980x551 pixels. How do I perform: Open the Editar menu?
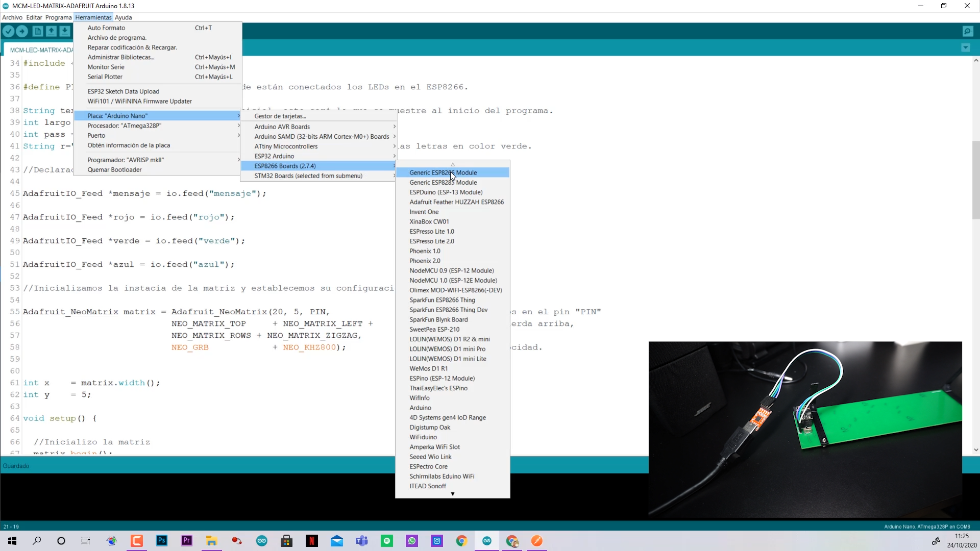point(34,17)
